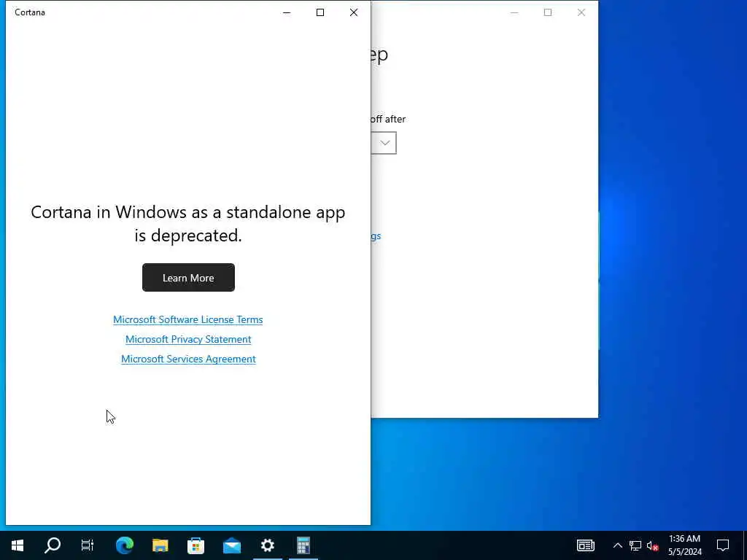This screenshot has width=747, height=560.
Task: Click the Learn More button in Cortana
Action: pos(188,278)
